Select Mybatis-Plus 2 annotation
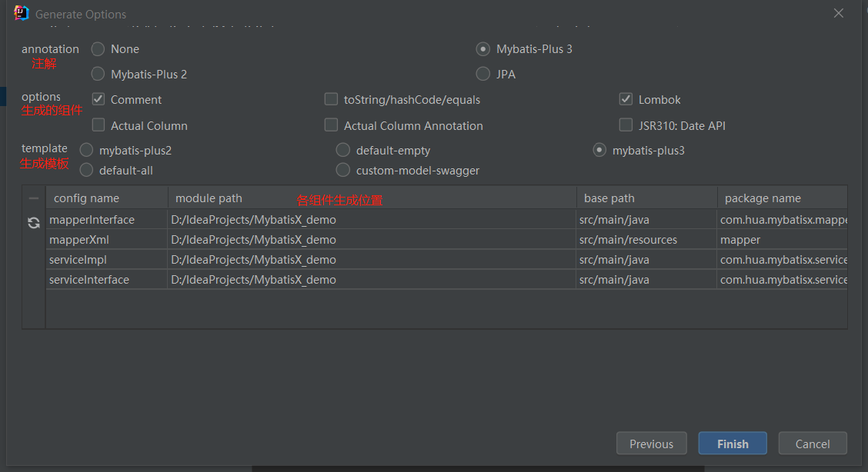Screen dimensions: 868x472 (x=98, y=74)
